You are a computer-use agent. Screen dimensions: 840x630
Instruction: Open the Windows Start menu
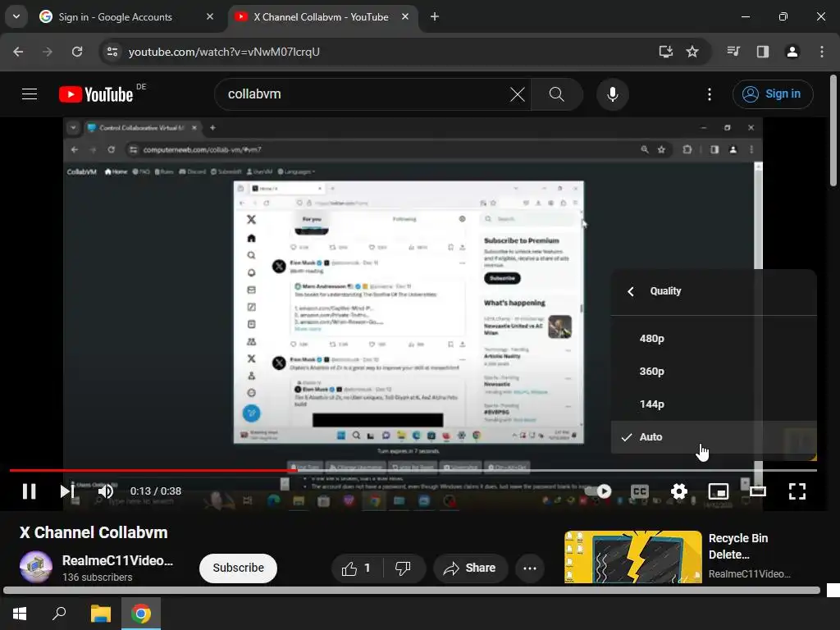coord(20,614)
